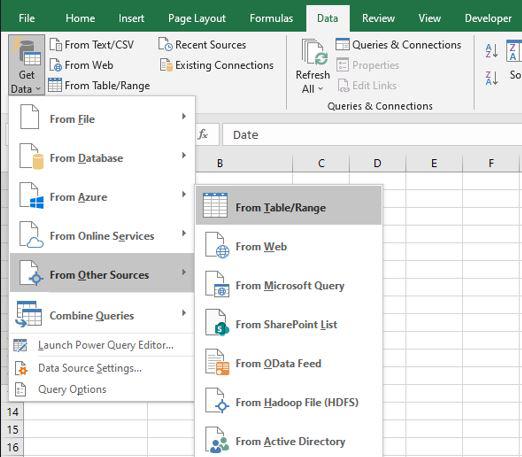Screen dimensions: 522x457
Task: Select From Active Directory submenu entry
Action: pos(289,441)
